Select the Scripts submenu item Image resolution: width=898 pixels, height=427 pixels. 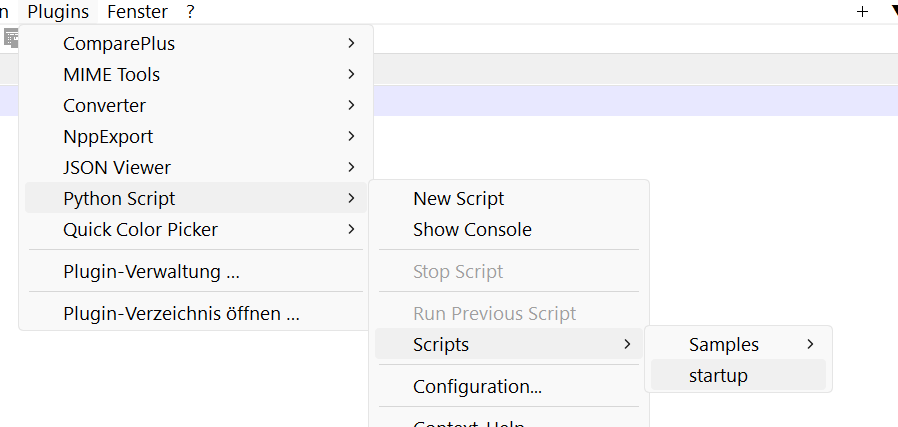[x=441, y=345]
